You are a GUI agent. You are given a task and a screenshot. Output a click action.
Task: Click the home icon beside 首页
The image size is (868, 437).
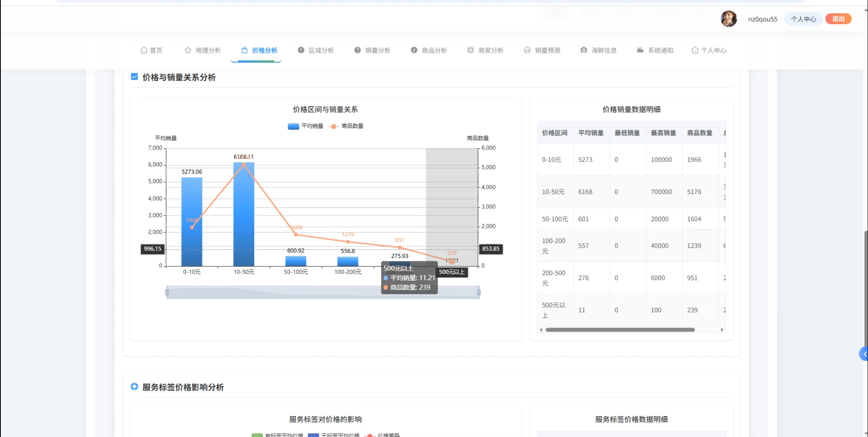(x=144, y=50)
